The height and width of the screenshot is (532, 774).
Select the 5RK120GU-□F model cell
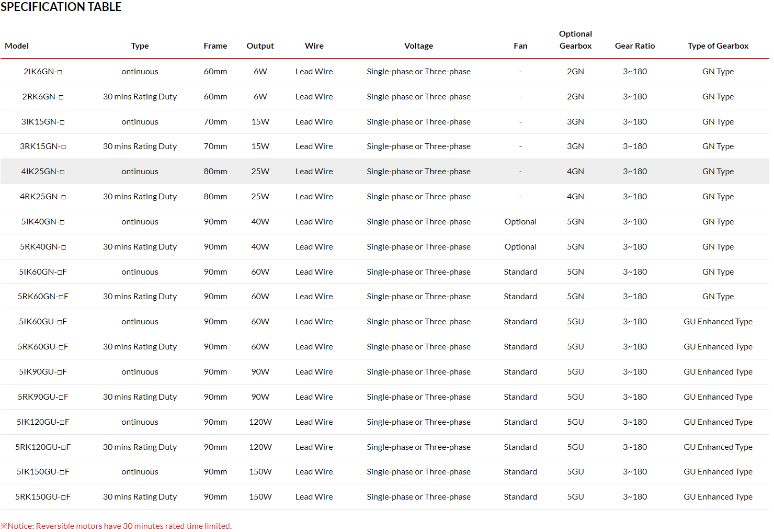point(43,447)
